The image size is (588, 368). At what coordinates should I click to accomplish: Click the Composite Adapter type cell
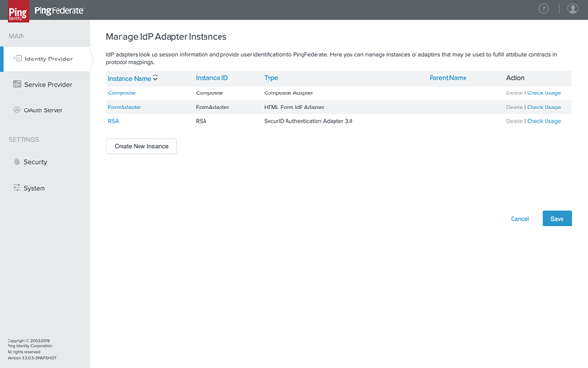288,93
